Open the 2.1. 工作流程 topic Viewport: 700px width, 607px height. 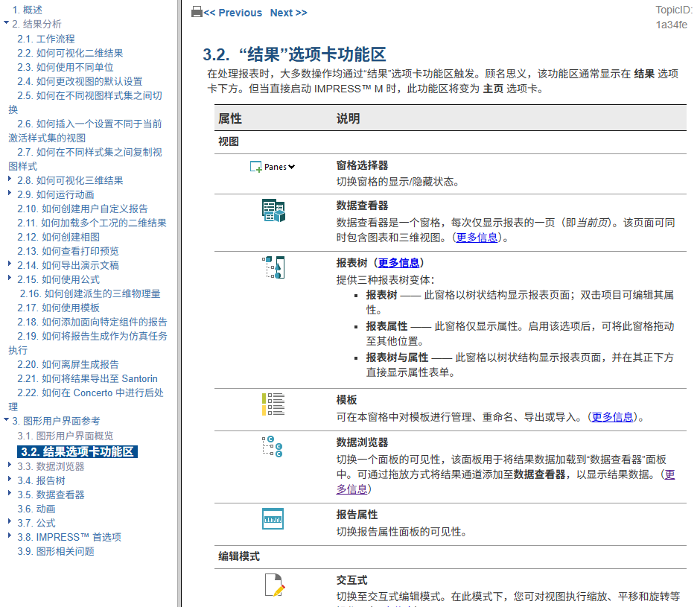coord(46,39)
